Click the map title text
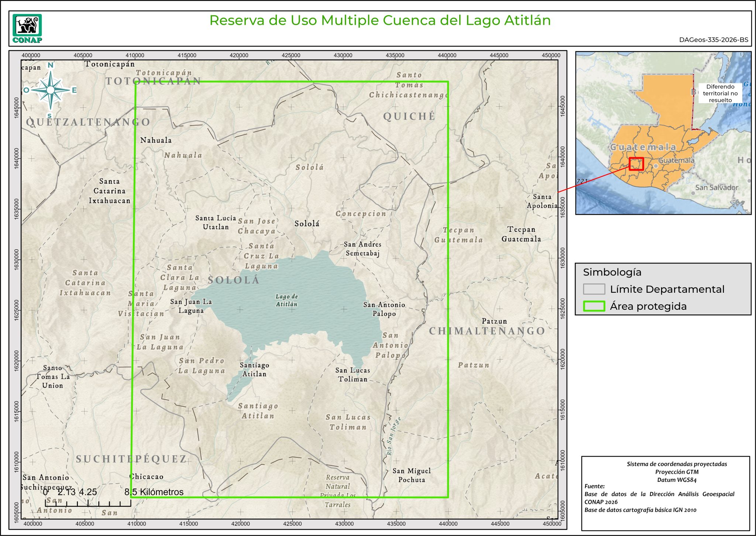The width and height of the screenshot is (756, 536). coord(380,20)
